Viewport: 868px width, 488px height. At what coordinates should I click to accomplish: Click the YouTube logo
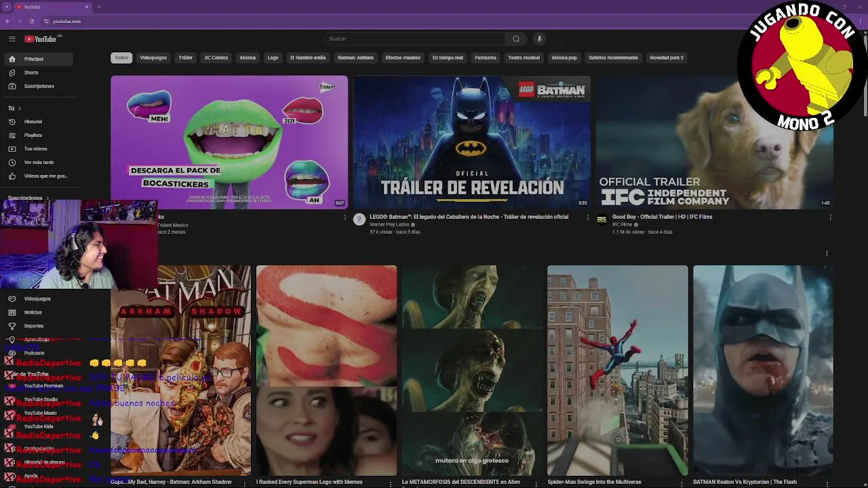[41, 39]
